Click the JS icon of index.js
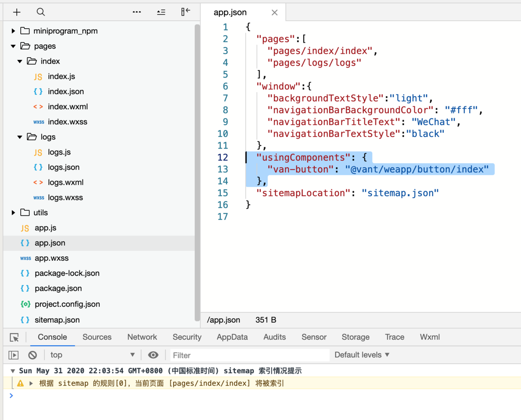This screenshot has height=420, width=521. coord(38,76)
